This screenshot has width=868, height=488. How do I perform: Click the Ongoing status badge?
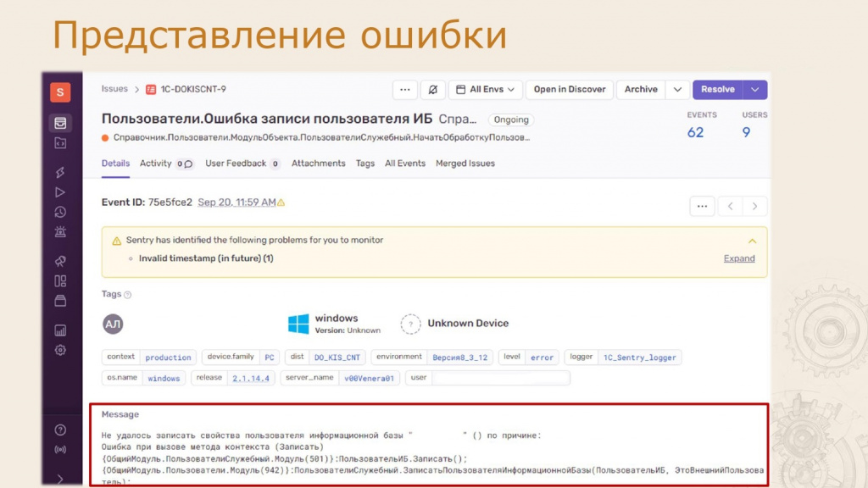click(511, 119)
